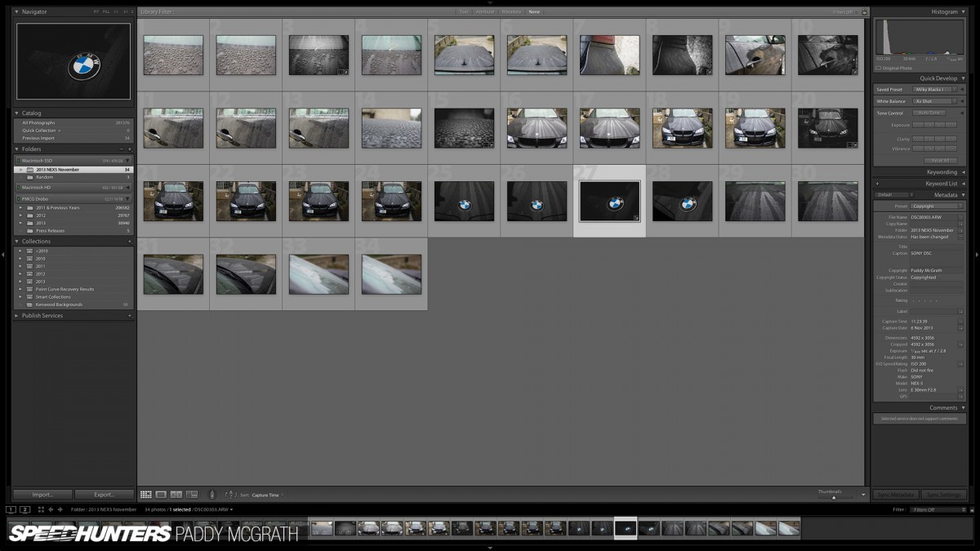Open Compare view icon in toolbar
The image size is (980, 551).
click(176, 495)
